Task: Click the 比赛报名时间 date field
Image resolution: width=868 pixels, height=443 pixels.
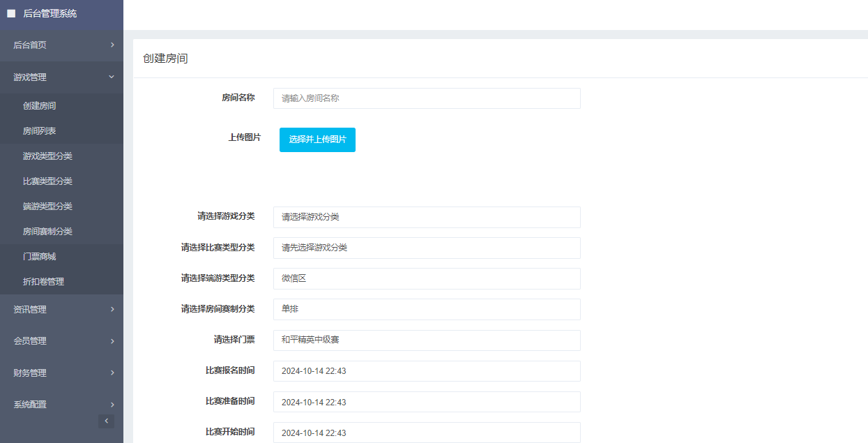Action: point(427,371)
